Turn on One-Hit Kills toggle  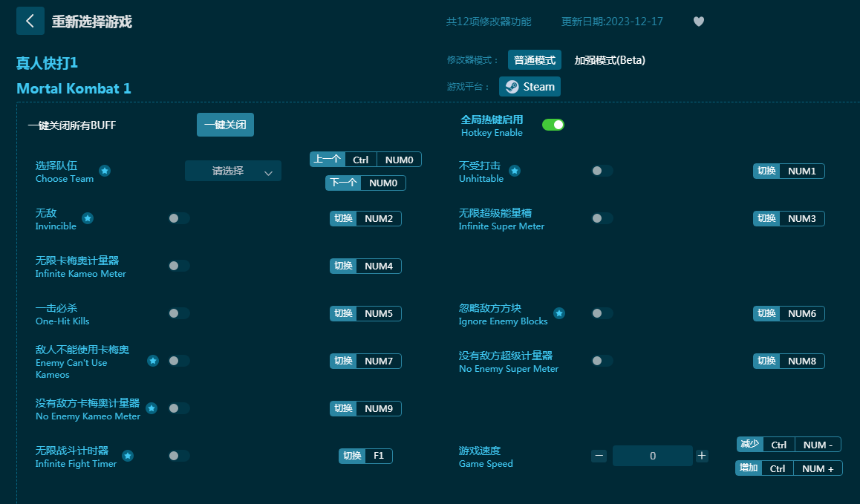[x=178, y=313]
